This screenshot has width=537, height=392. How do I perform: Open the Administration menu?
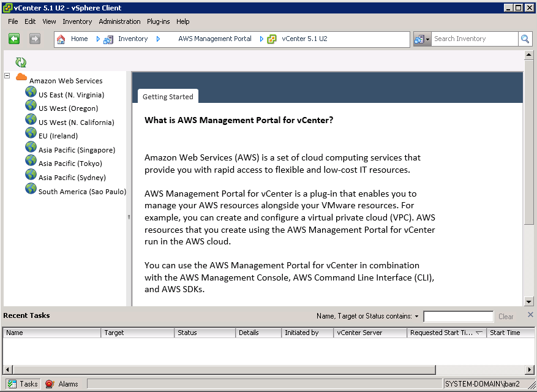coord(119,21)
